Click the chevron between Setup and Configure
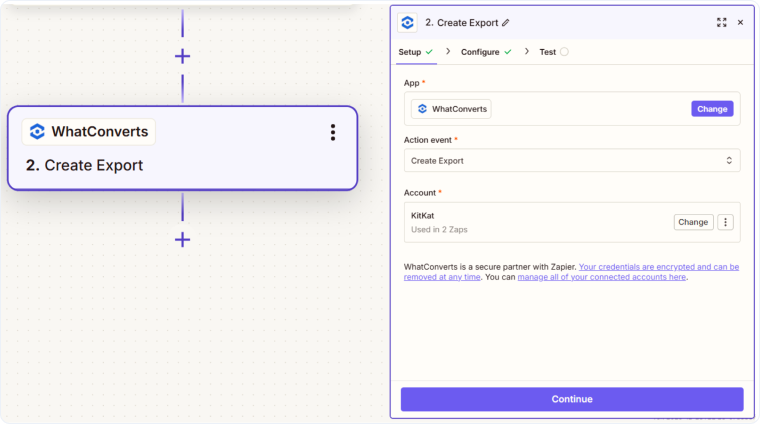This screenshot has width=760, height=424. click(448, 51)
